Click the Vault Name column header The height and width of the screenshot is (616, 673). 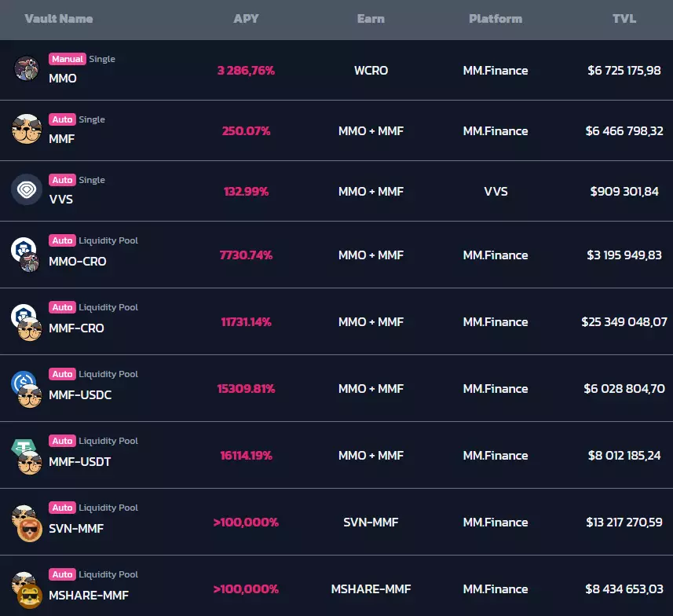click(x=59, y=19)
